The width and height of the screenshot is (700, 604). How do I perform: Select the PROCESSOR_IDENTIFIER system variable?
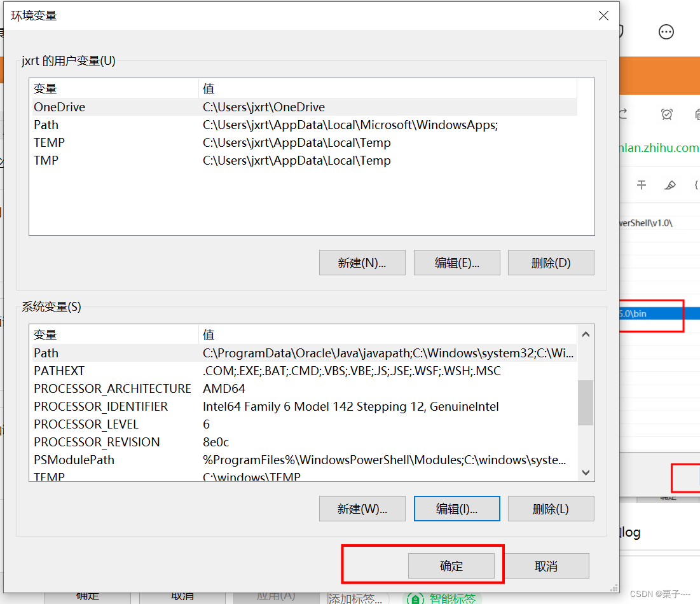pyautogui.click(x=303, y=407)
